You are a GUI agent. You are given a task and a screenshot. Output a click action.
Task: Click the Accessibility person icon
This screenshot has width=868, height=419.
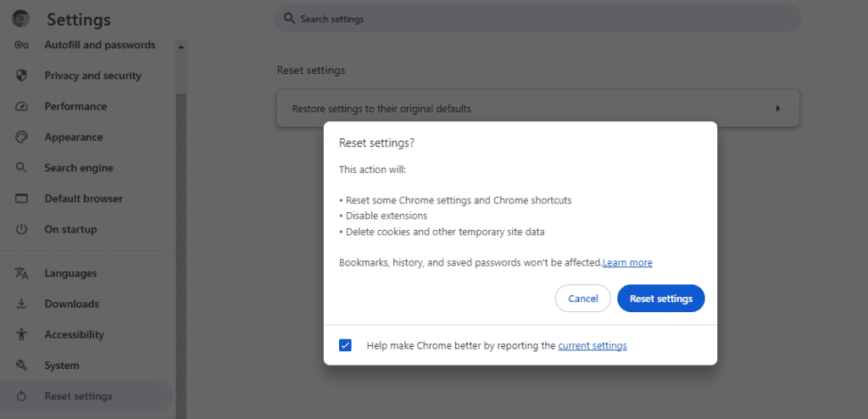(x=21, y=334)
